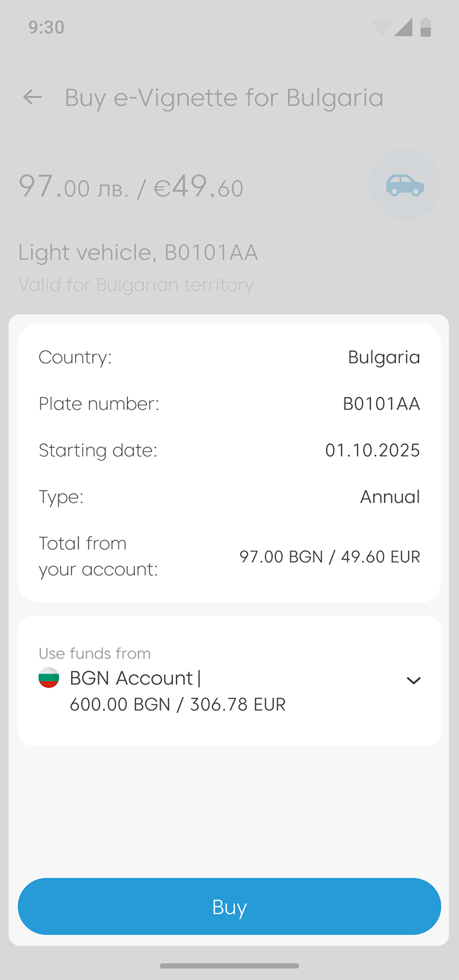Screen dimensions: 459x980
Task: Tap the Country value Bulgaria
Action: [x=384, y=357]
